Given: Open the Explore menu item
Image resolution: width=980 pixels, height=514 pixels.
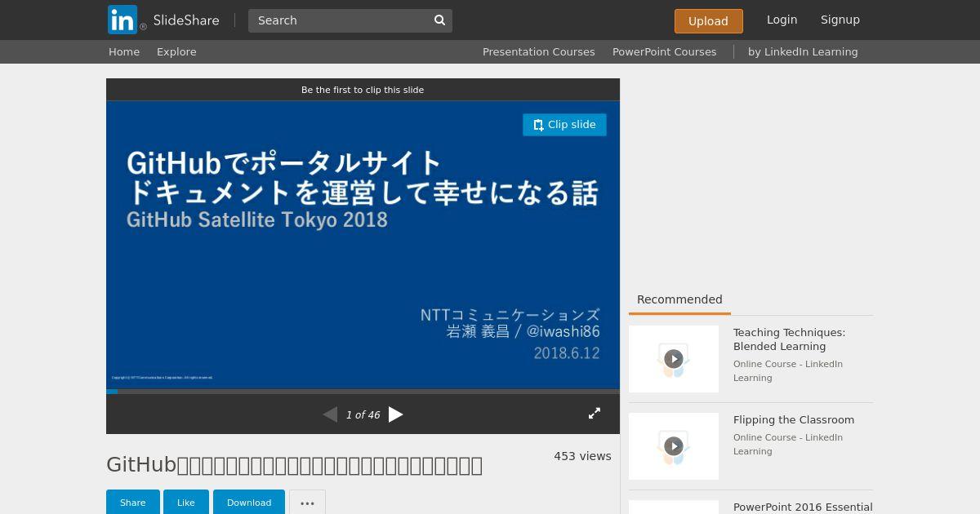Looking at the screenshot, I should [176, 51].
